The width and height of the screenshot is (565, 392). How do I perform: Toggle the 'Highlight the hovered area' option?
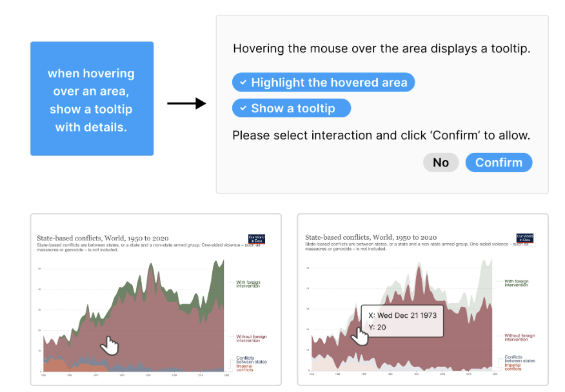click(x=323, y=83)
